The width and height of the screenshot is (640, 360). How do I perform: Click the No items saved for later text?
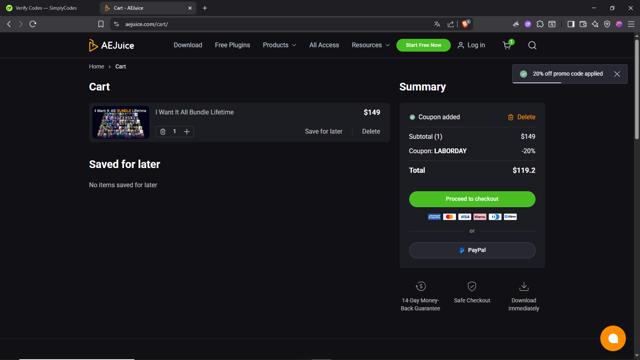click(123, 185)
